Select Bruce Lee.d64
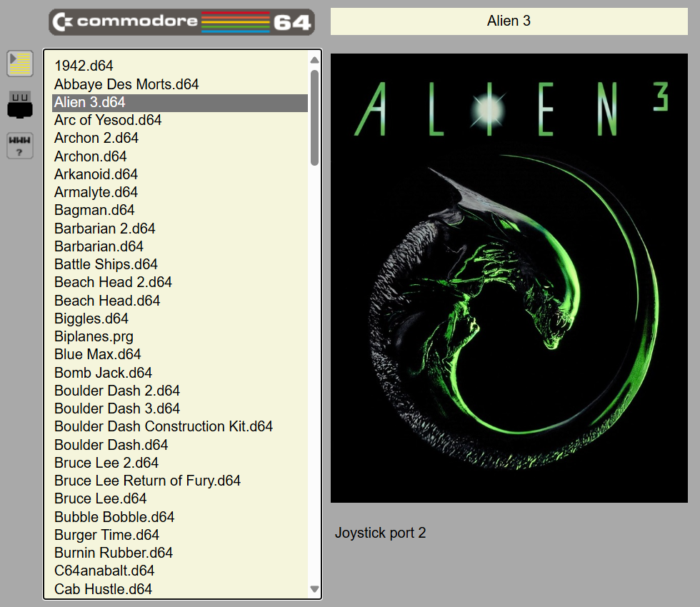 pos(180,498)
